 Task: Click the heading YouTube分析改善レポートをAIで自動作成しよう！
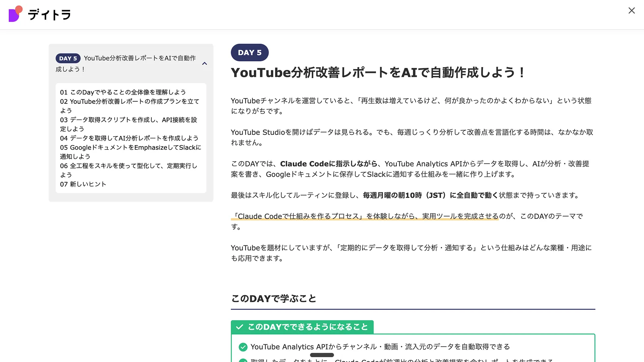[378, 72]
